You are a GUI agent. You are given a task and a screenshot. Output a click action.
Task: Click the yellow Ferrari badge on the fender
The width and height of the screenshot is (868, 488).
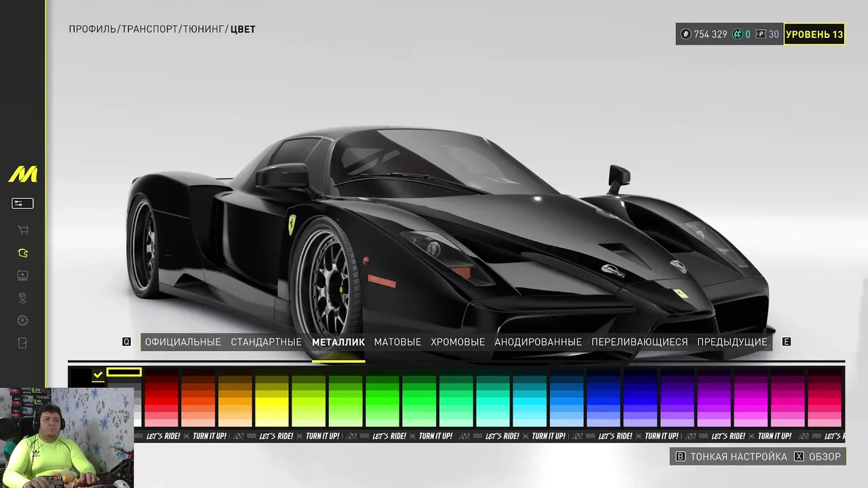292,224
